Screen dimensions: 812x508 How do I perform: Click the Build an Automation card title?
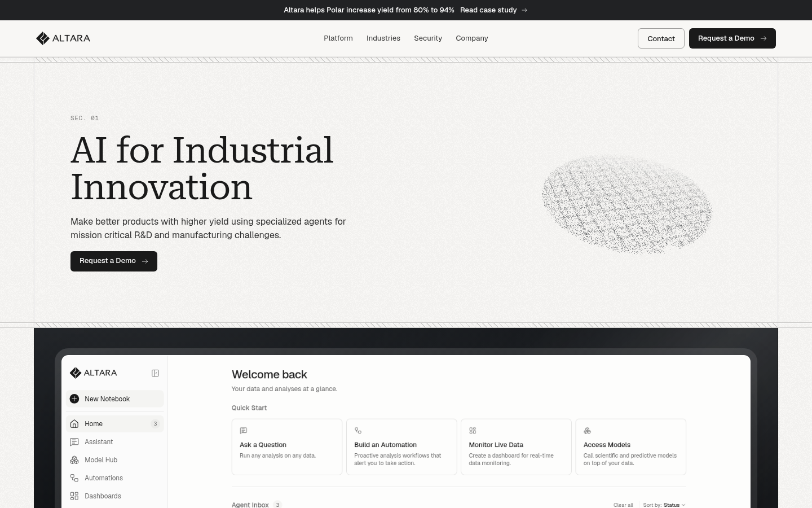tap(385, 445)
